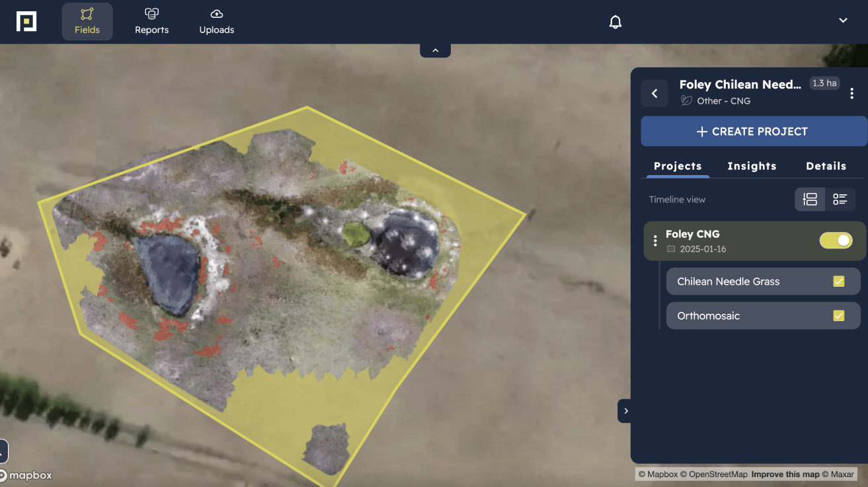
Task: Click the 1.3 ha area badge
Action: tap(825, 83)
